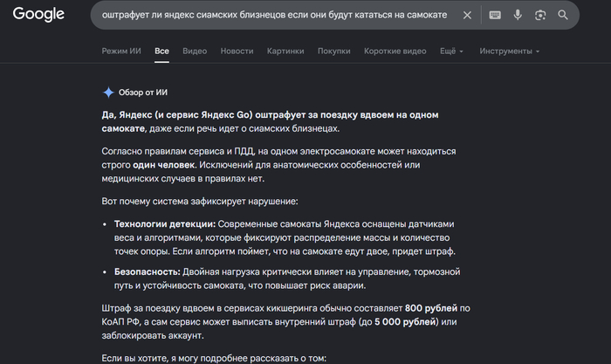The width and height of the screenshot is (611, 364).
Task: Click the bold opening sentence "Да, Яндекс (и сервис Яндекс Go)"
Action: pos(177,115)
